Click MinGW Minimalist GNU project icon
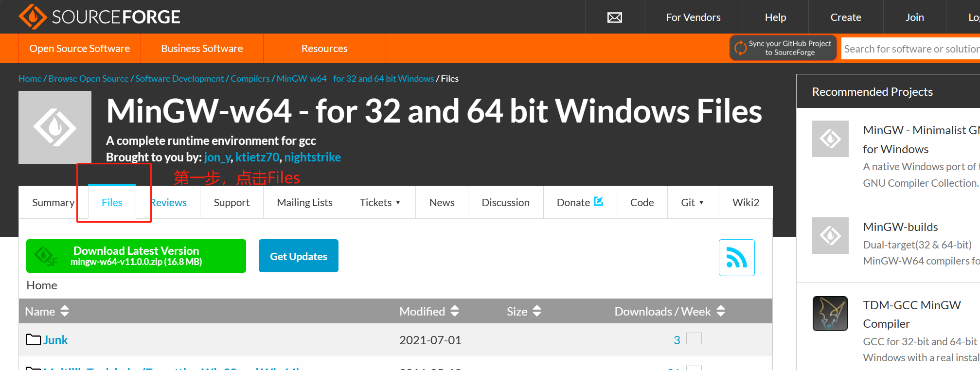The width and height of the screenshot is (980, 370). tap(830, 139)
